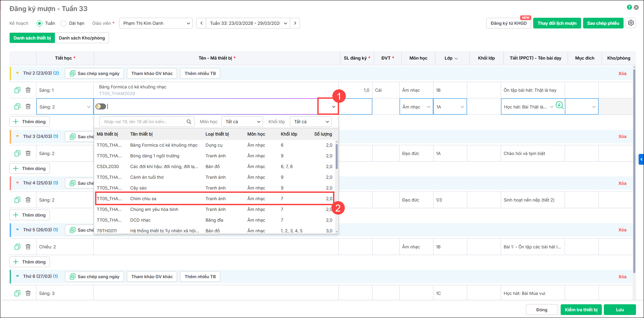Open the Giáo viên dropdown Phạm Thị Kim Oanh
The image size is (644, 318).
click(156, 23)
